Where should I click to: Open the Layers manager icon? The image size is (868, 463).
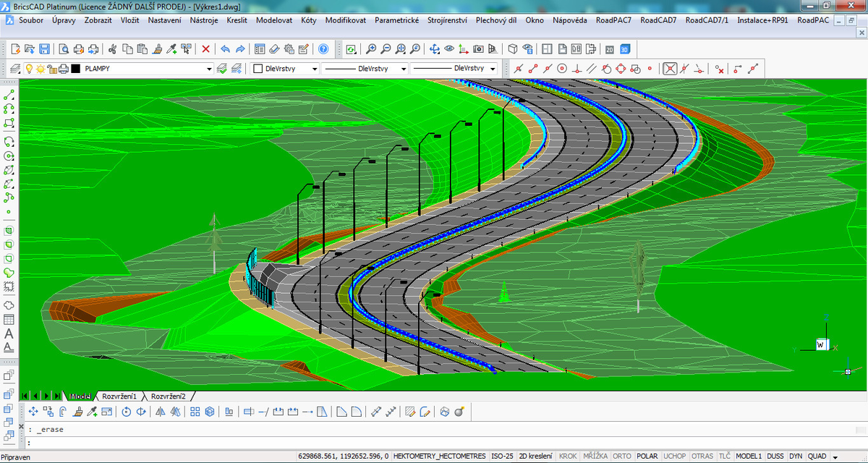(x=15, y=69)
